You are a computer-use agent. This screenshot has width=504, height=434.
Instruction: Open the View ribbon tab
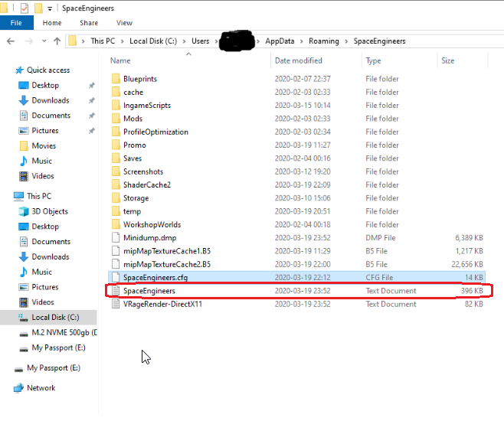click(124, 23)
